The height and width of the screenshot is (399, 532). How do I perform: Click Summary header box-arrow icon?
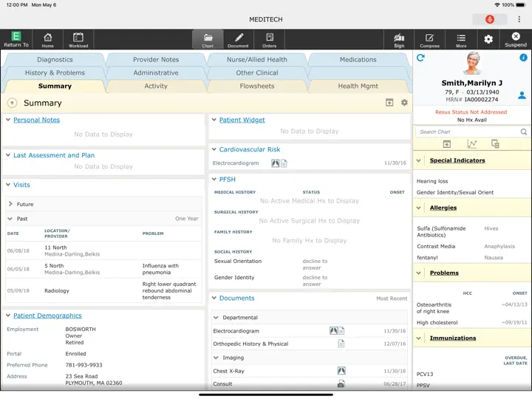coord(389,103)
